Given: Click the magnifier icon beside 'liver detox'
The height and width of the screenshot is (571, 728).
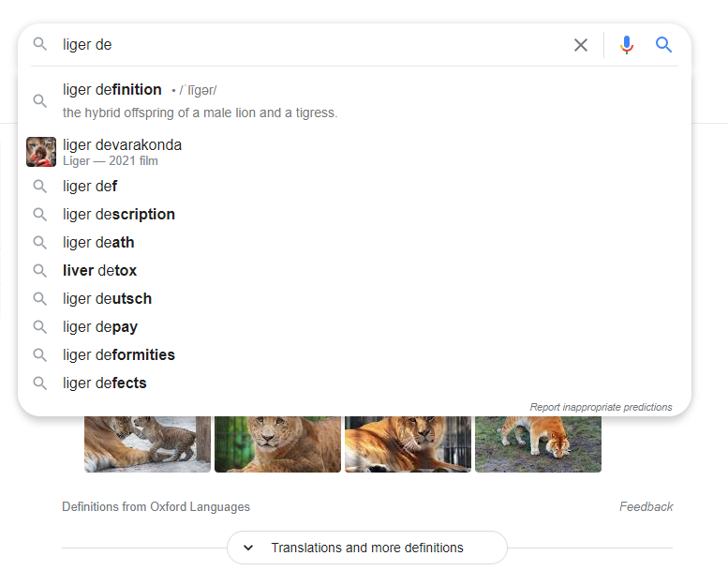Looking at the screenshot, I should (x=40, y=271).
